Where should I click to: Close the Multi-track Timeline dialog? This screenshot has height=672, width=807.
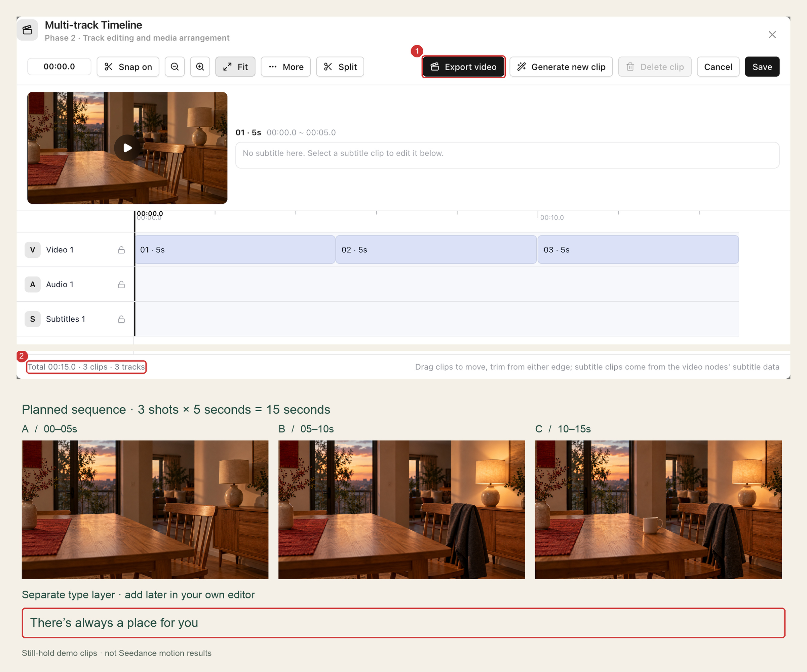click(x=772, y=35)
